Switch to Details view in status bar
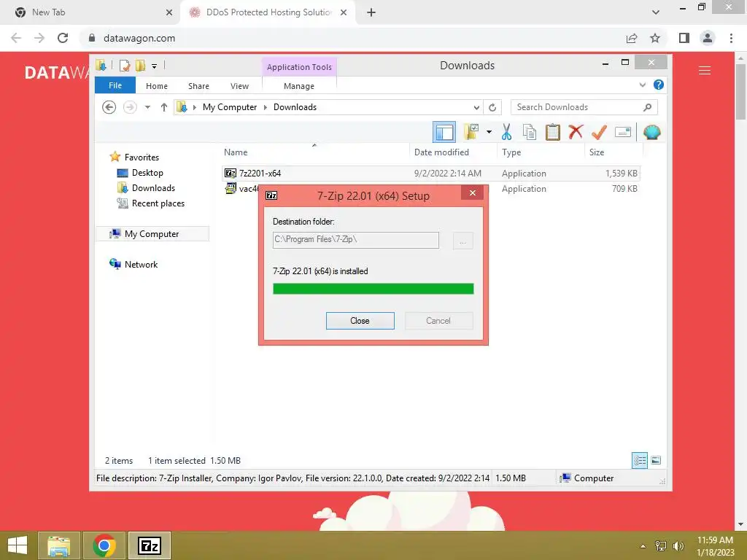 click(x=640, y=460)
